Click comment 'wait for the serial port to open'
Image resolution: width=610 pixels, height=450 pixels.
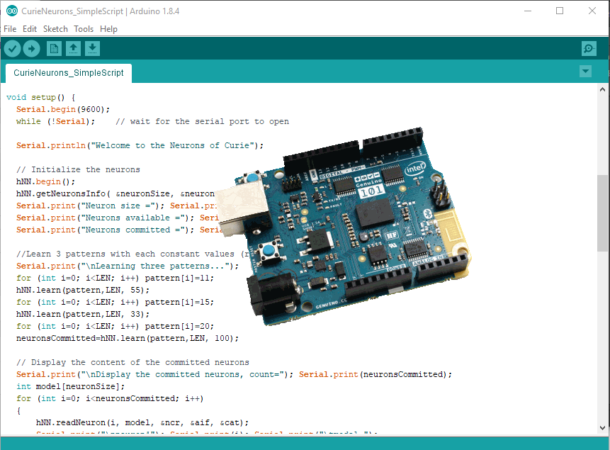(202, 121)
